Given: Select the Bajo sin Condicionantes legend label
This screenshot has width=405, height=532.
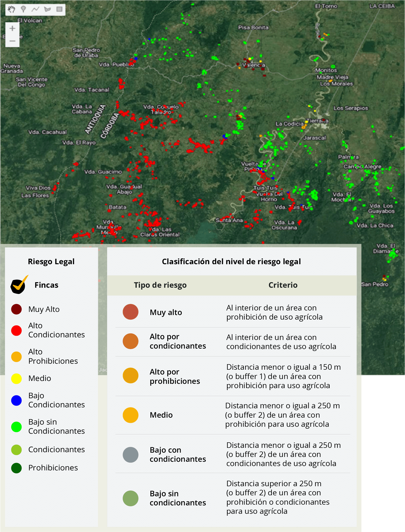Looking at the screenshot, I should 57,426.
